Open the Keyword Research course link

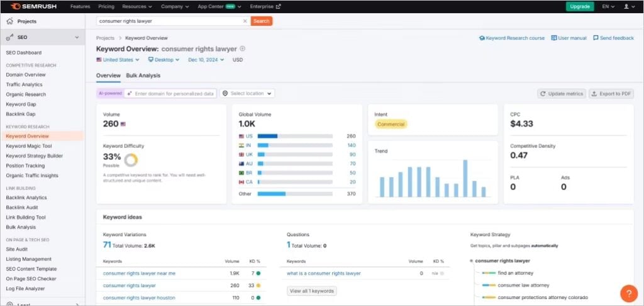[x=512, y=38]
